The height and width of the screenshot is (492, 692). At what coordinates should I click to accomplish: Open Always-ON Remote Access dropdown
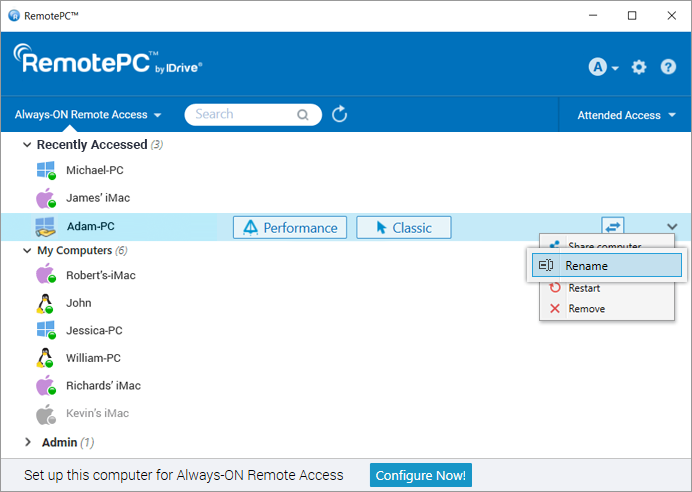coord(88,115)
